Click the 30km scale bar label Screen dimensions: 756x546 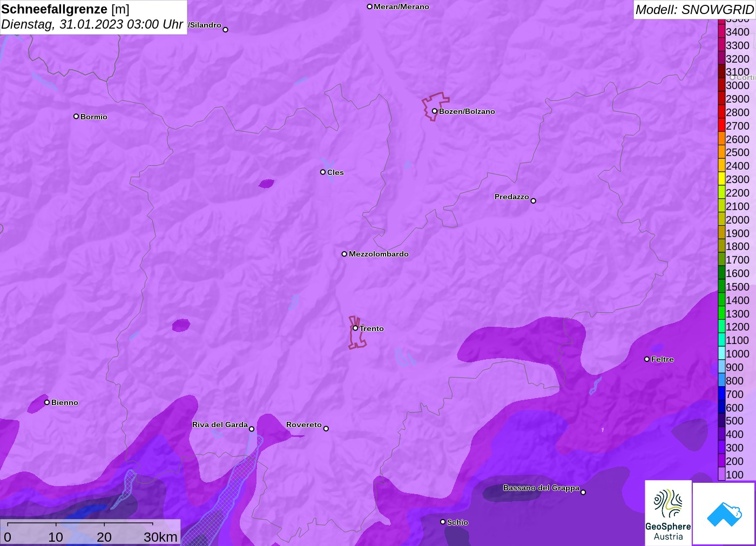pyautogui.click(x=160, y=537)
